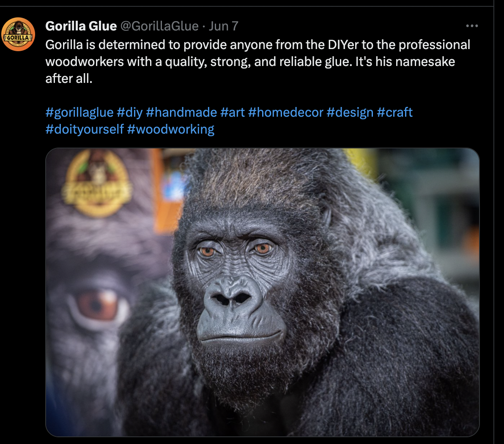Click the blurred Gorilla logo in the photo

click(x=97, y=183)
